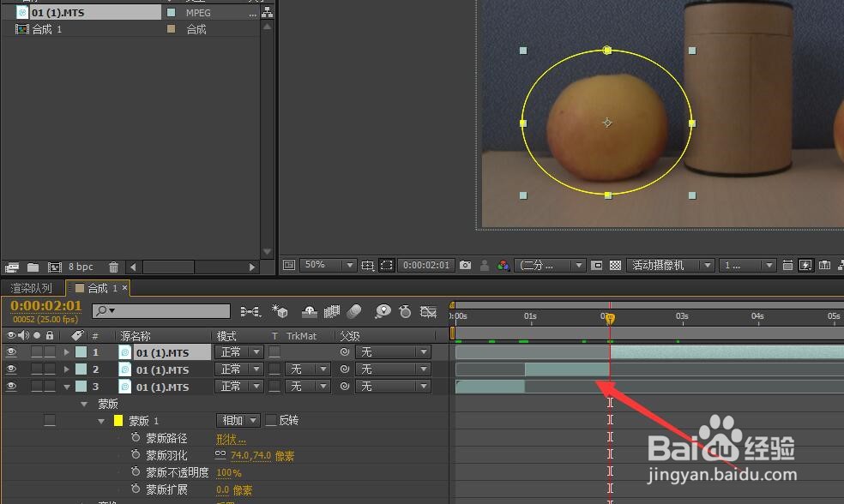This screenshot has width=844, height=504.
Task: Open 50% magnification dropdown
Action: click(x=328, y=265)
